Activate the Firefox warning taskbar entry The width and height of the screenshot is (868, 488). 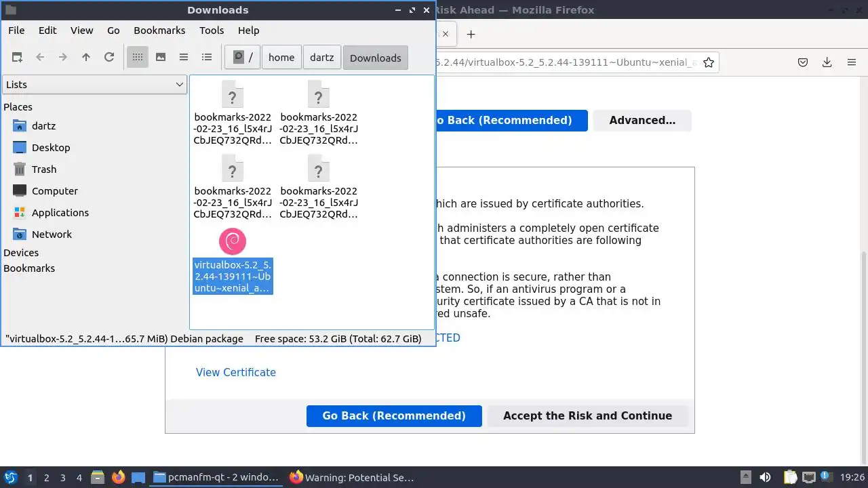(351, 478)
